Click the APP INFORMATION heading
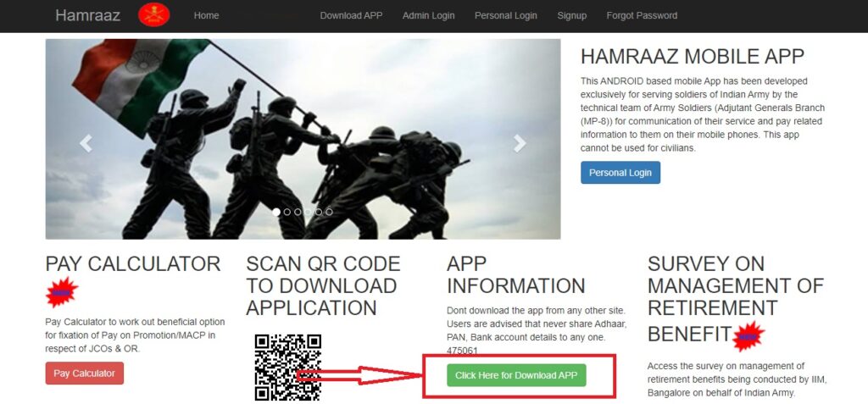Image resolution: width=868 pixels, height=404 pixels. (516, 275)
